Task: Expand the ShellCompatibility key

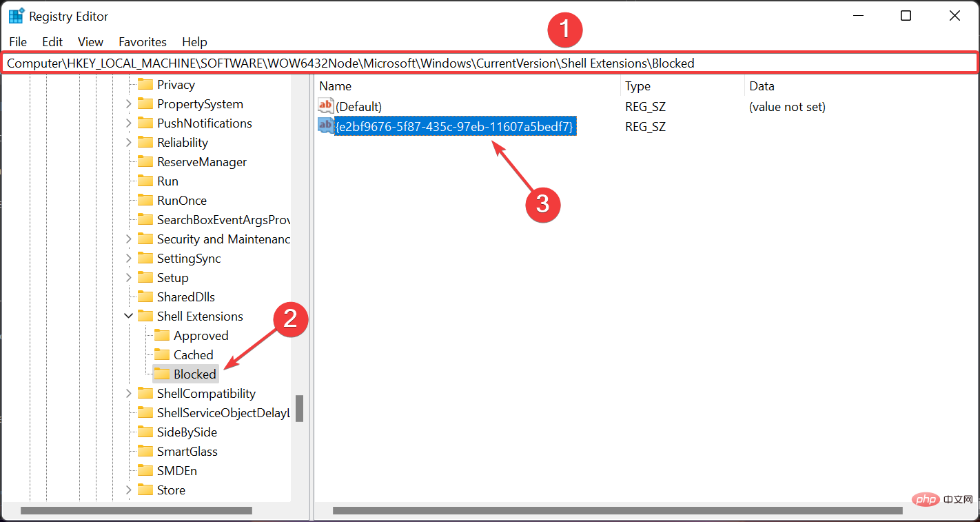Action: pos(128,394)
